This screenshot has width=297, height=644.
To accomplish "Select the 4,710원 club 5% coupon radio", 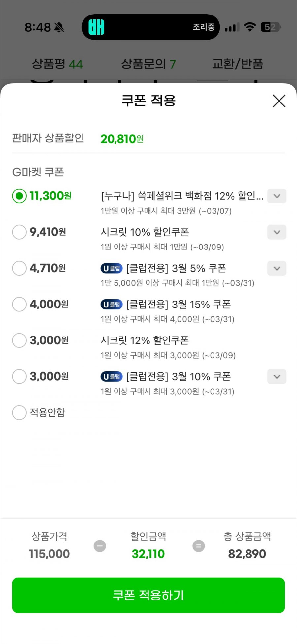I will click(19, 268).
